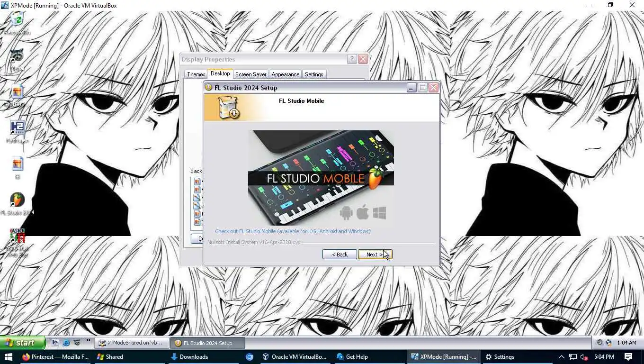
Task: Launch the Hydrogen quick launch icon in the XP taskbar
Action: click(55, 343)
